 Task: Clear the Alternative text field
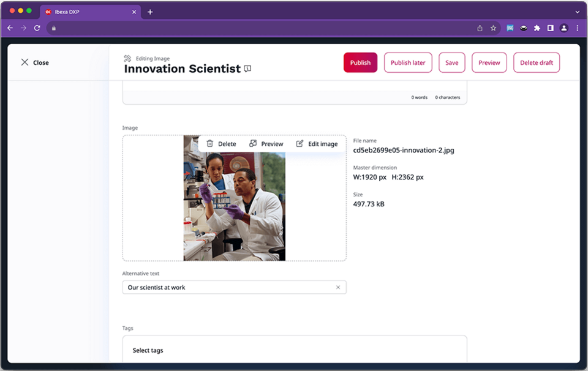click(338, 287)
